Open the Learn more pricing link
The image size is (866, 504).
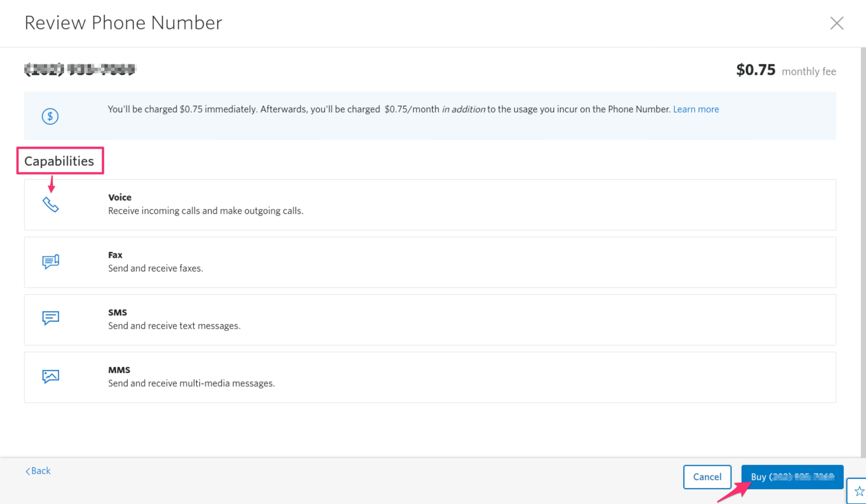[696, 109]
